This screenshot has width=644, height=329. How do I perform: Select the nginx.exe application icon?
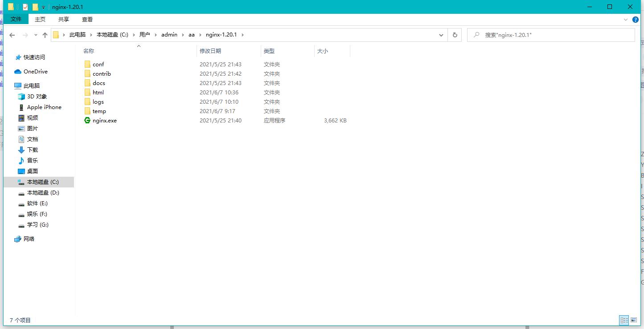tap(87, 121)
